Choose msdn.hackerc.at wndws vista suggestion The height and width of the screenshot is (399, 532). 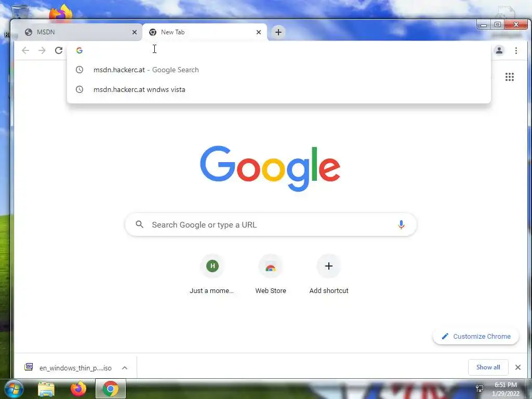click(x=278, y=89)
